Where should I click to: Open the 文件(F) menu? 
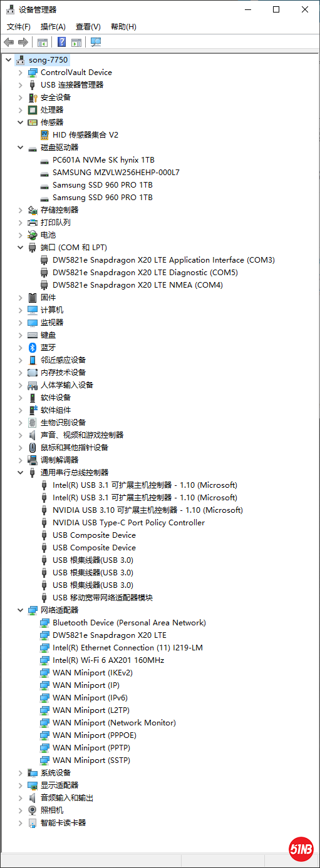[x=19, y=27]
